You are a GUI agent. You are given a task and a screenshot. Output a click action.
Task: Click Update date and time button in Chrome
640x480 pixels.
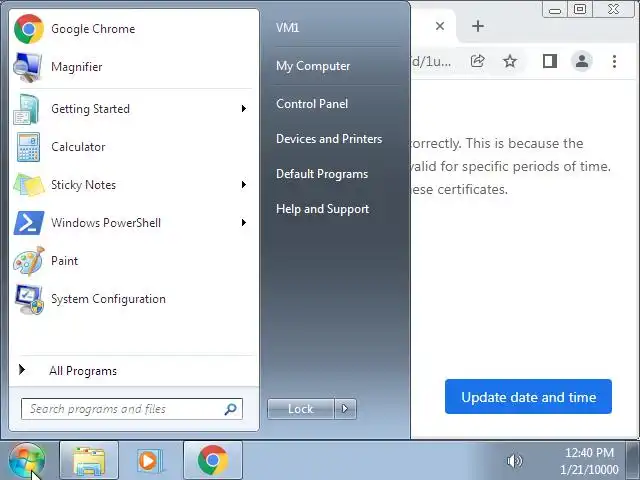529,397
